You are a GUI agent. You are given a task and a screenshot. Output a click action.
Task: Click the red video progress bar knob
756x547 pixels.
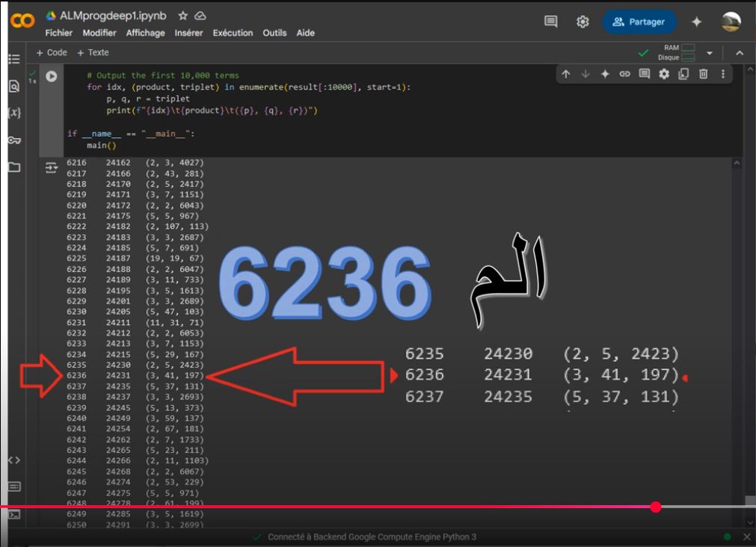(656, 507)
